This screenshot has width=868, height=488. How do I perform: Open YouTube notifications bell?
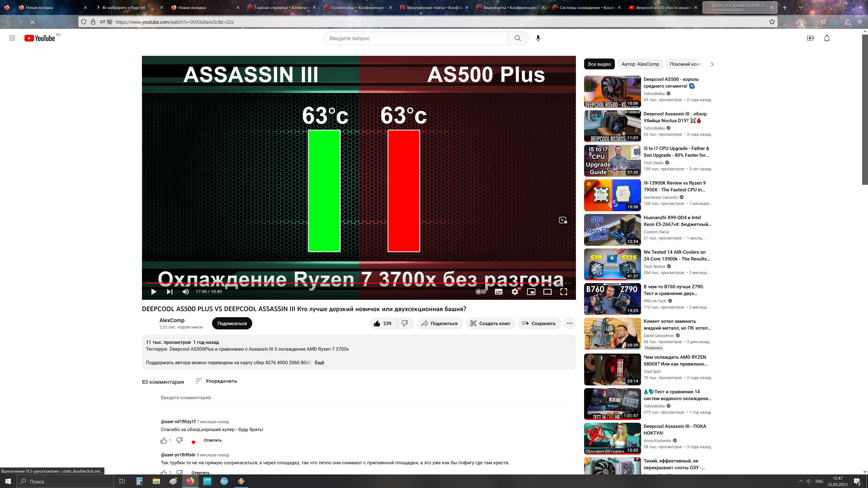pyautogui.click(x=827, y=38)
